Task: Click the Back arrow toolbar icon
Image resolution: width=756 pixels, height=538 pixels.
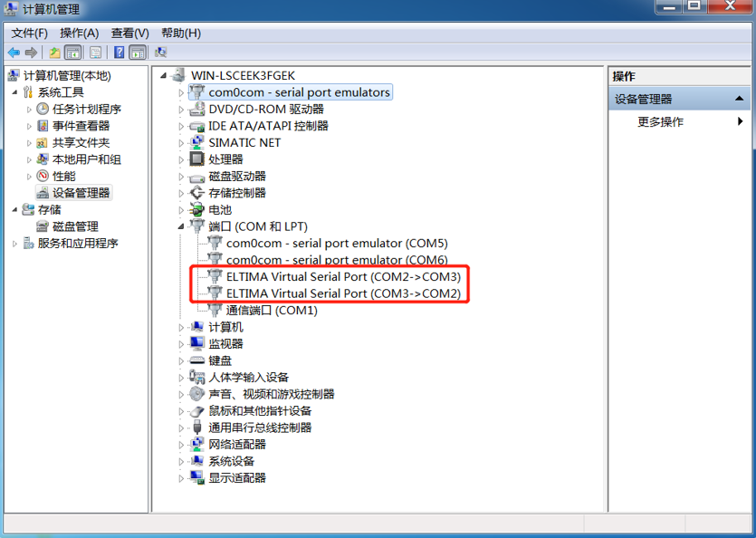Action: (x=14, y=53)
